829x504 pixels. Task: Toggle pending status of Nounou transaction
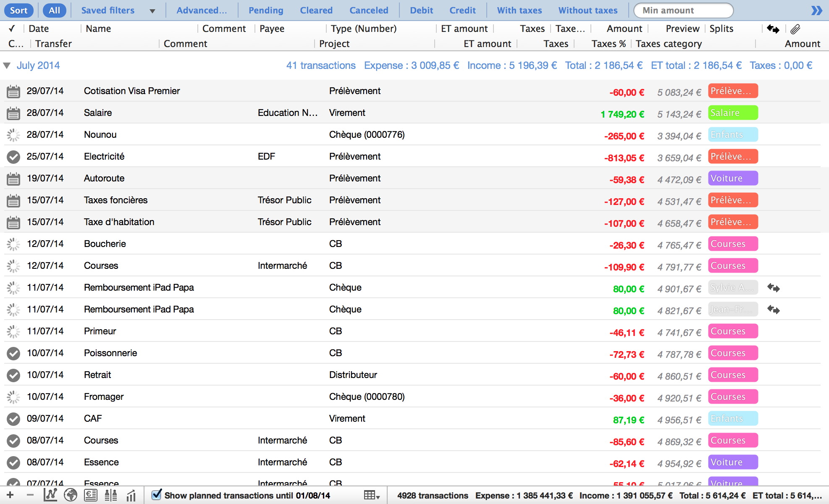click(x=13, y=135)
